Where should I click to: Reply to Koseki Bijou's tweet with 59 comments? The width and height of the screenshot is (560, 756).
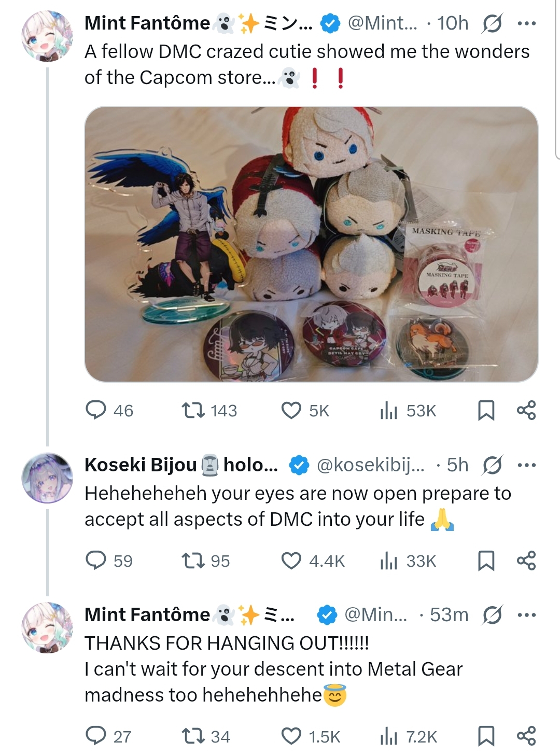point(95,561)
